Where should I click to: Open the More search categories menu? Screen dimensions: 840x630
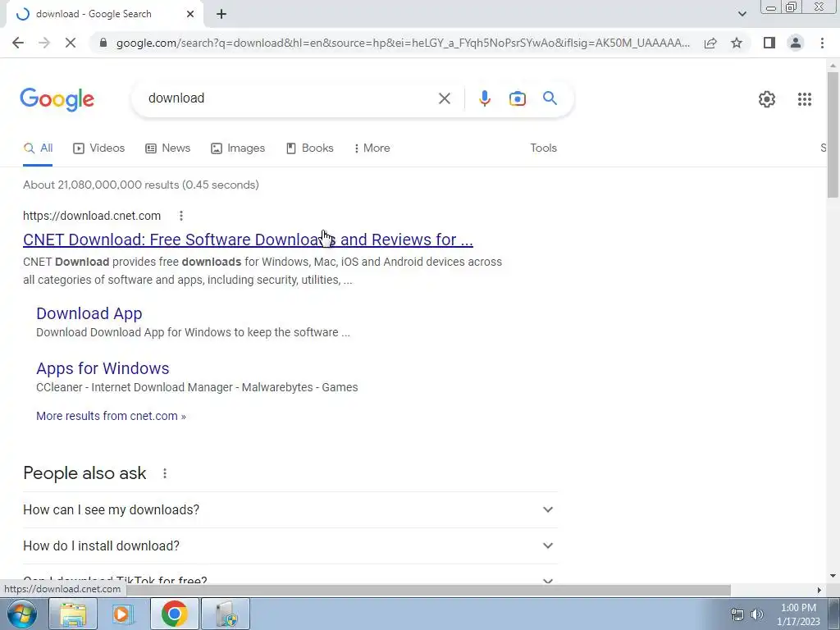[372, 148]
